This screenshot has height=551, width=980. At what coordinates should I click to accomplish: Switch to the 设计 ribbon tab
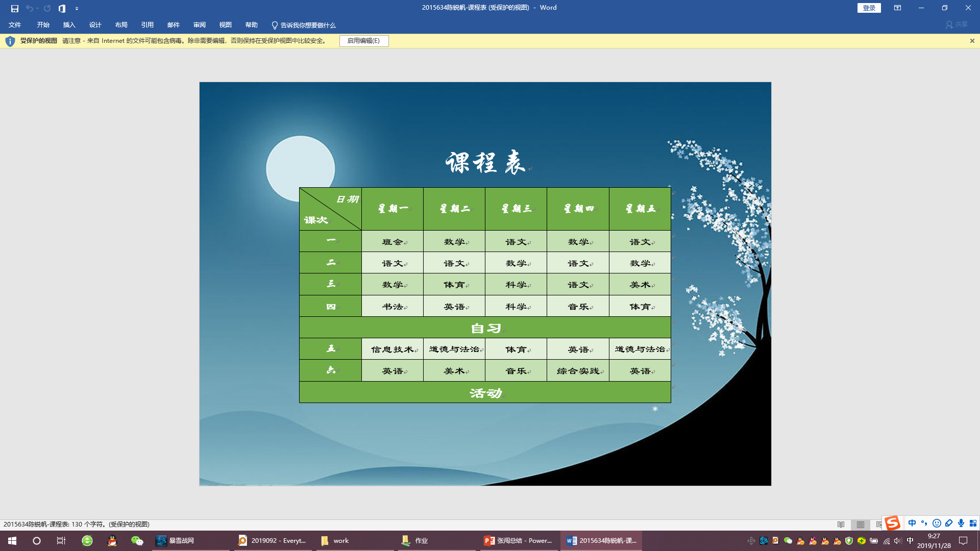95,25
